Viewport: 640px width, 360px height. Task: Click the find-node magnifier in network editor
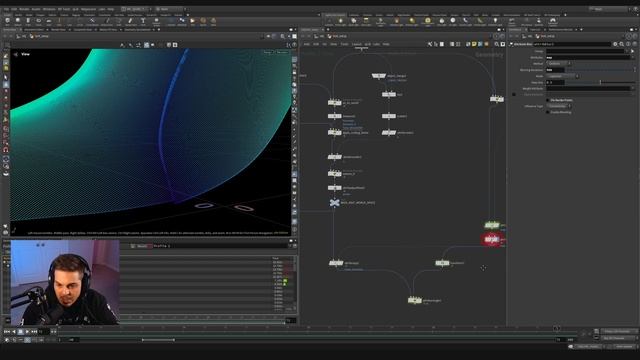click(x=497, y=44)
